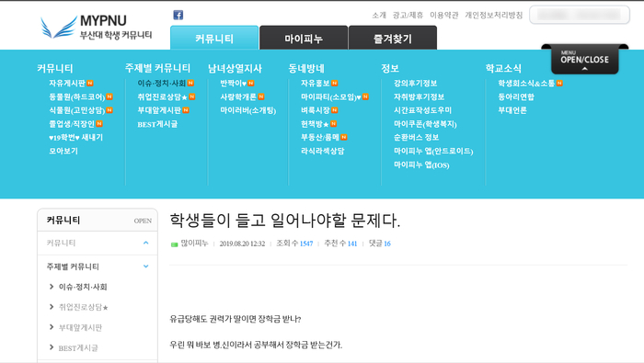644x363 pixels.
Task: Open 졸업생/직장인 board
Action: coord(72,124)
